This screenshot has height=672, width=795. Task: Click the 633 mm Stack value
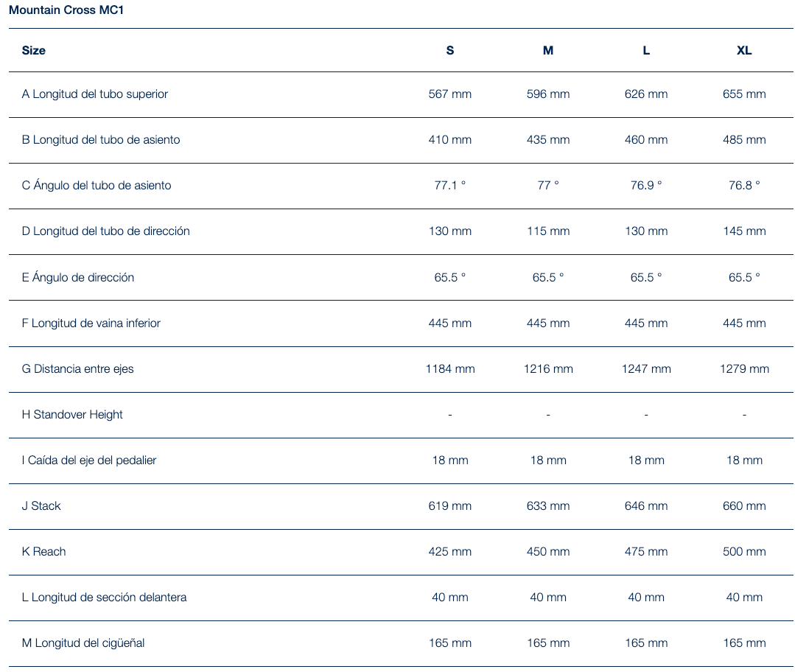point(548,505)
